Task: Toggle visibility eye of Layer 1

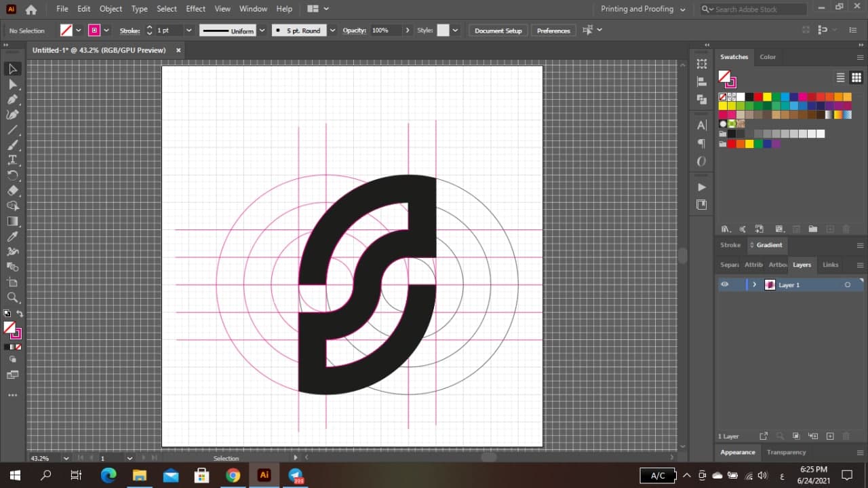Action: pos(725,284)
